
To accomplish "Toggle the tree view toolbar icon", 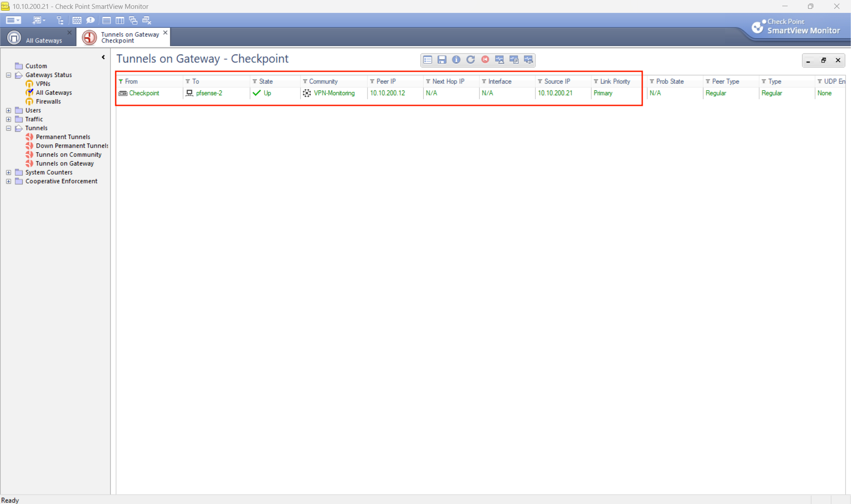I will pyautogui.click(x=60, y=20).
